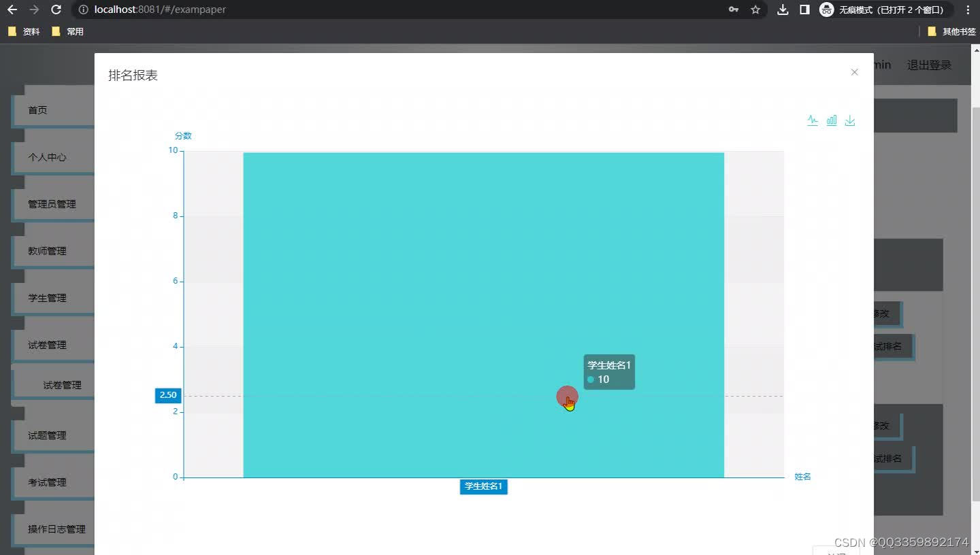Click the 姓名 x-axis title
980x555 pixels.
(803, 477)
